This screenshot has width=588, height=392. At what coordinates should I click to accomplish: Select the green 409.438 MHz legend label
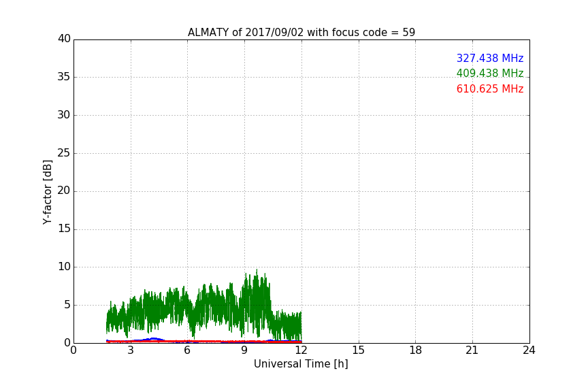[490, 73]
